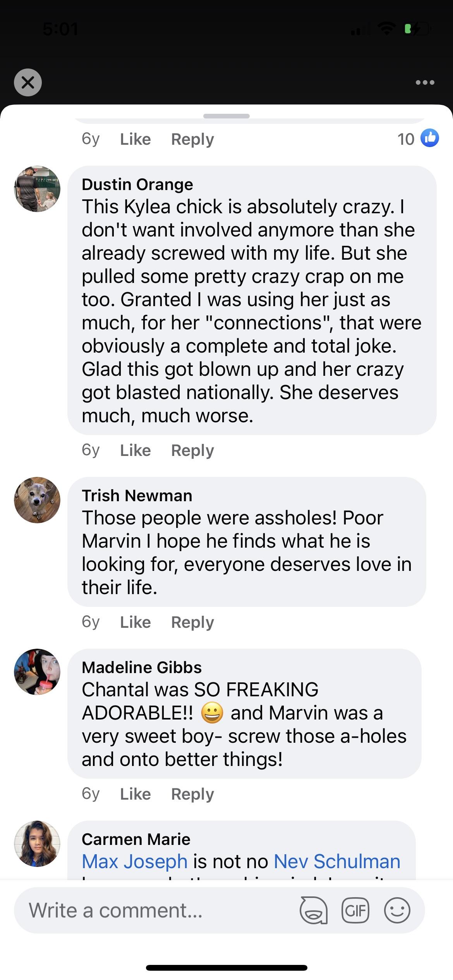Open the three-dot options menu

click(424, 82)
